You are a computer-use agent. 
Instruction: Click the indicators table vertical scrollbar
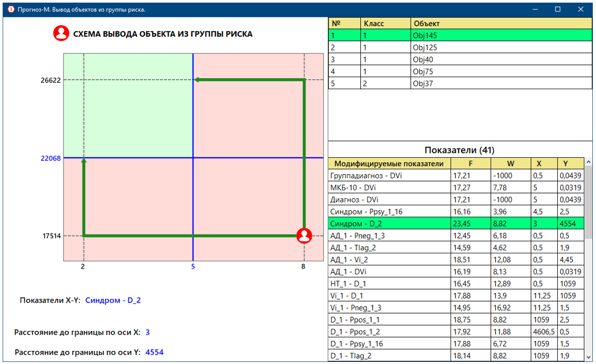click(x=589, y=262)
